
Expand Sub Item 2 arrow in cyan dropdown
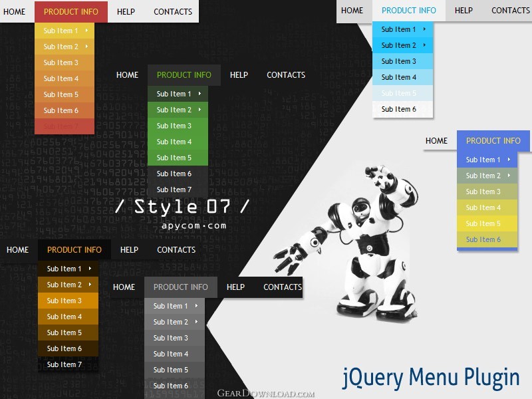click(424, 45)
